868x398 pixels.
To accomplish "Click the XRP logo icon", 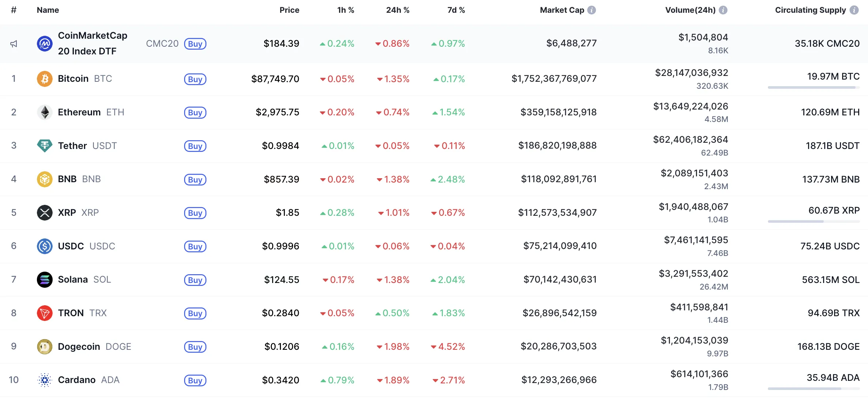I will click(x=45, y=213).
